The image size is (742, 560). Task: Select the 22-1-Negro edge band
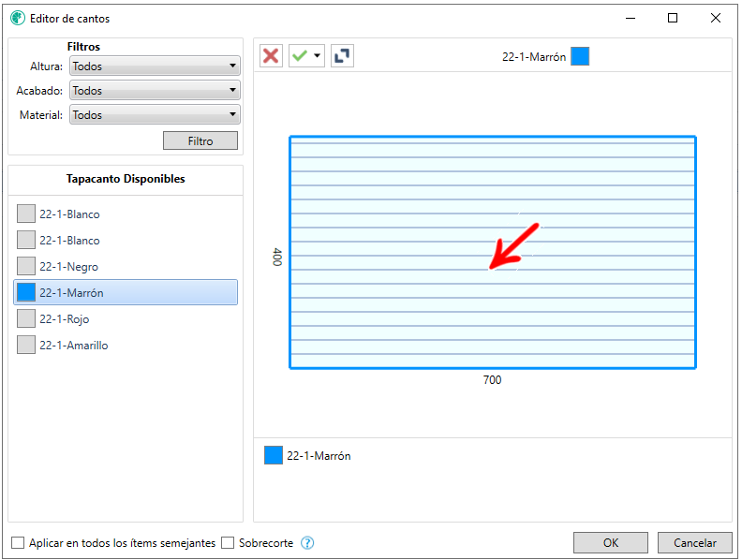coord(126,266)
